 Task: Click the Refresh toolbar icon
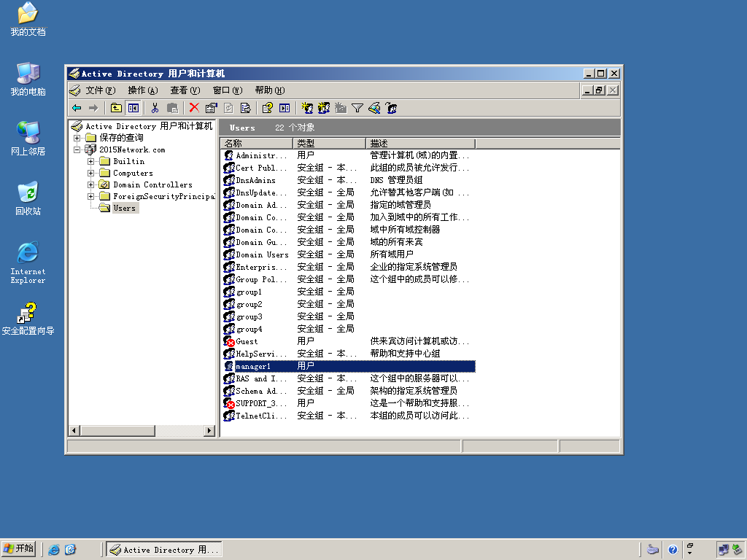[228, 108]
